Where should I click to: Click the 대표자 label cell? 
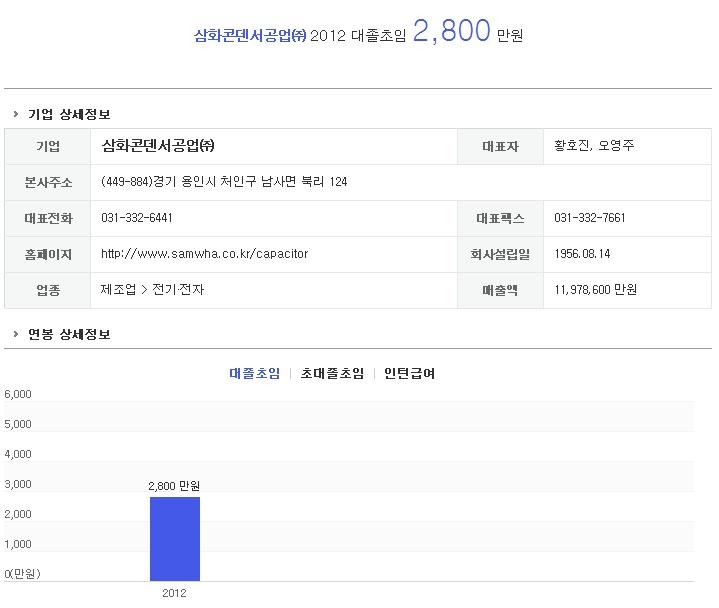(500, 146)
